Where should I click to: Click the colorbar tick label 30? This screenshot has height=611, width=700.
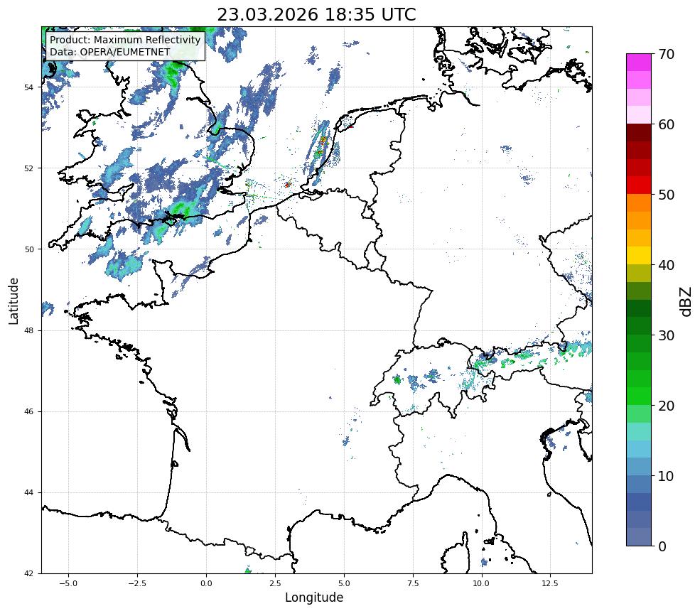pos(666,335)
